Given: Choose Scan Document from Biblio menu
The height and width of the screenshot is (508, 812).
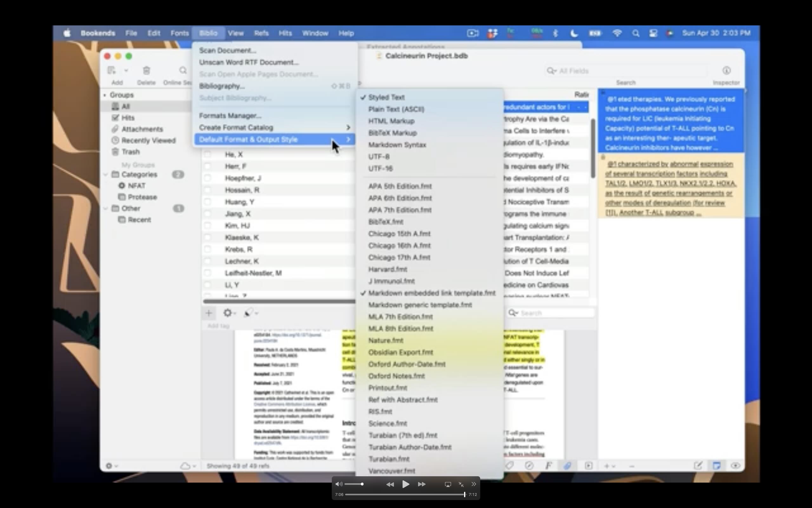Looking at the screenshot, I should 227,50.
